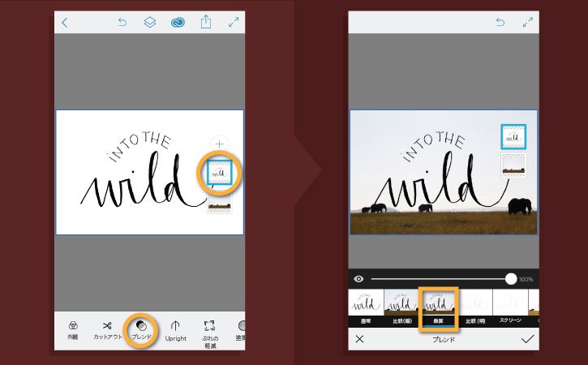Choose the 比較(明) Lighten blend mode

474,307
